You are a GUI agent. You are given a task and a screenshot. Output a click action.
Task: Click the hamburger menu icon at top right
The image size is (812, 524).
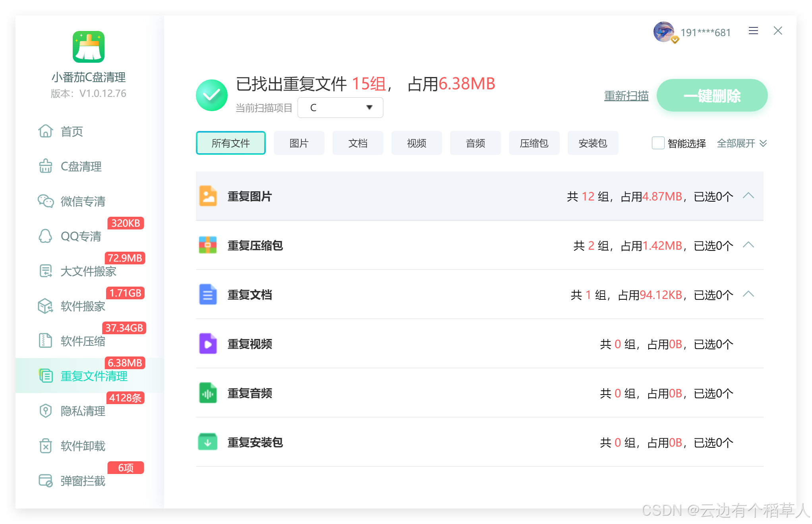point(753,31)
